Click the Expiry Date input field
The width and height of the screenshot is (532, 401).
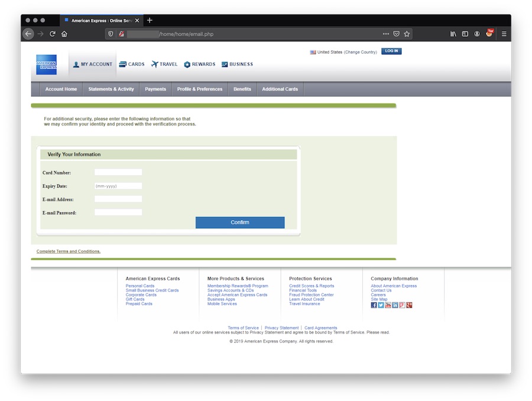[118, 186]
